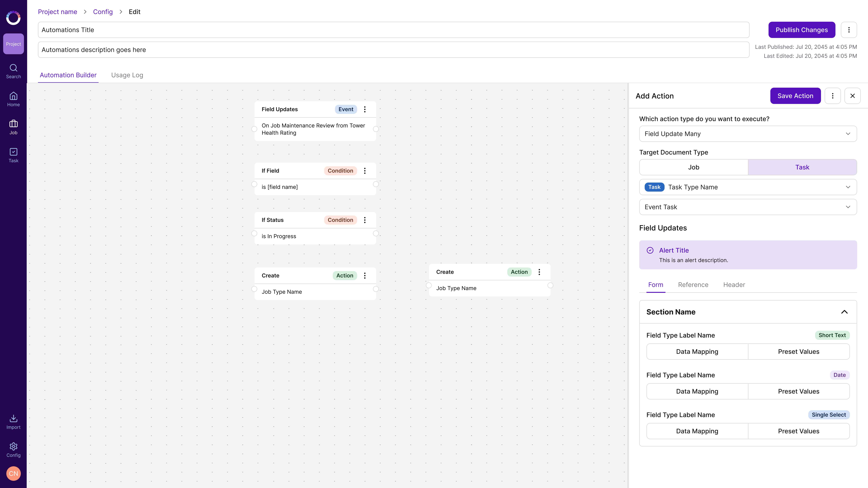Select the Reference tab
Image resolution: width=868 pixels, height=488 pixels.
point(693,285)
